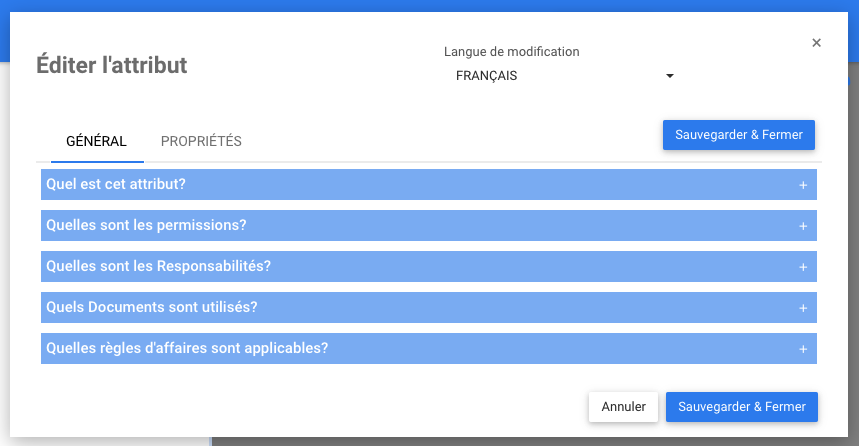Switch to the GÉNÉRAL tab
This screenshot has width=859, height=446.
tap(96, 141)
